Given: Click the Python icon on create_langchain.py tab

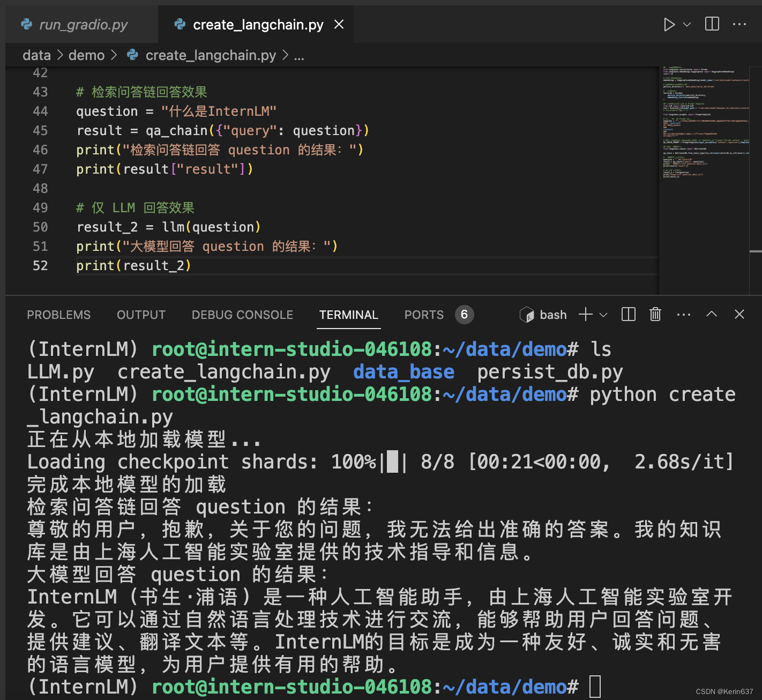Looking at the screenshot, I should [x=180, y=24].
